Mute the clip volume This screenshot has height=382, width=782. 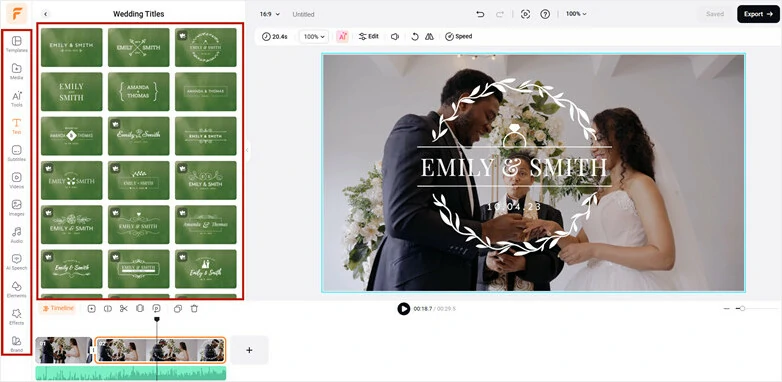394,36
